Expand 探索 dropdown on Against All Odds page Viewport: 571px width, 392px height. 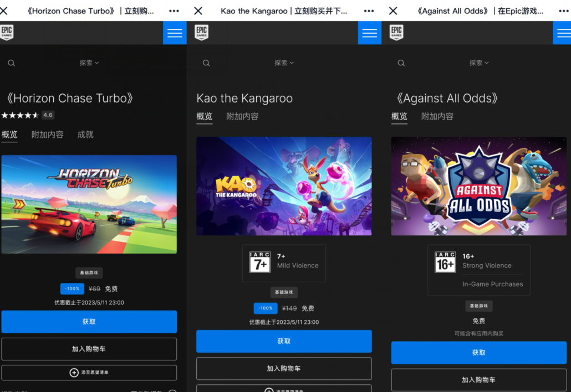479,63
